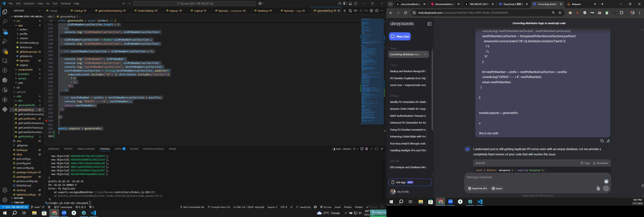Open the Search view in VS Code activity bar
The height and width of the screenshot is (217, 644).
pos(5,22)
